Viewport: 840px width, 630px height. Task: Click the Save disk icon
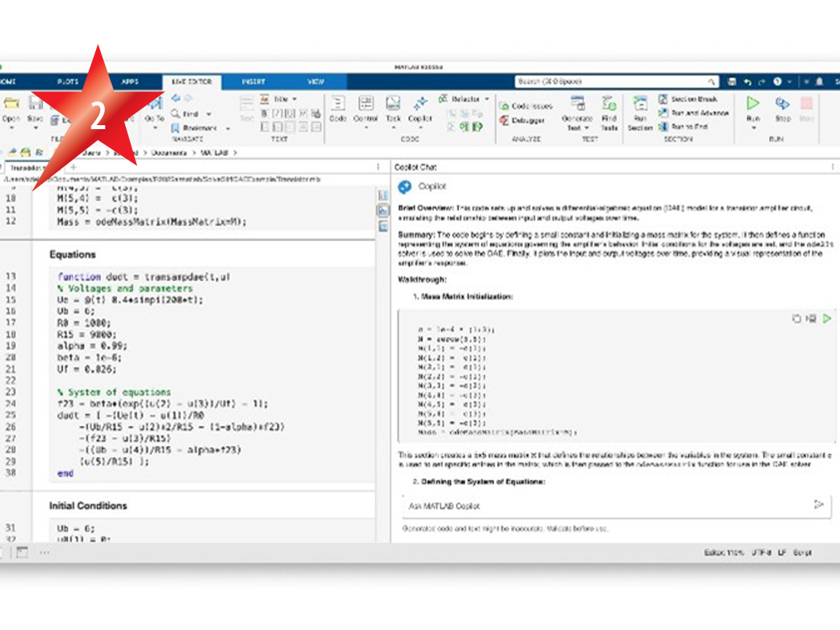[35, 104]
